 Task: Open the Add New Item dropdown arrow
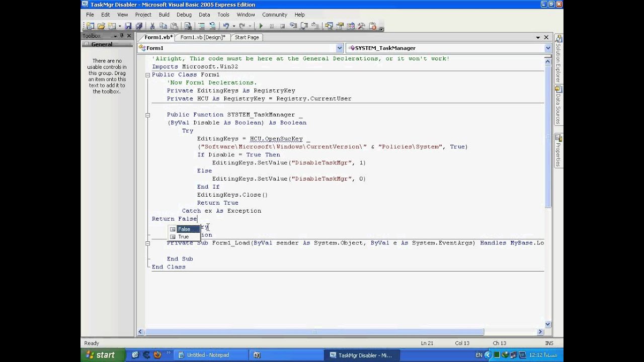coord(119,26)
